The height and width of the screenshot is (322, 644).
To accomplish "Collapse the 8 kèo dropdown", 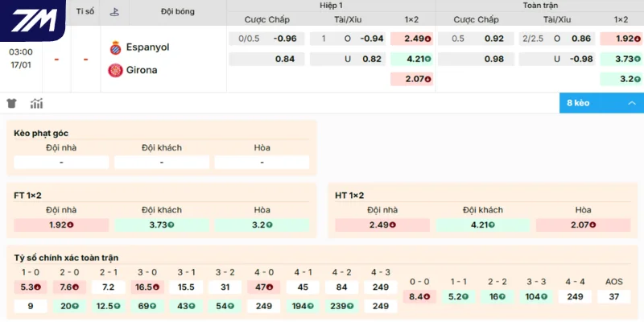I will coord(630,103).
